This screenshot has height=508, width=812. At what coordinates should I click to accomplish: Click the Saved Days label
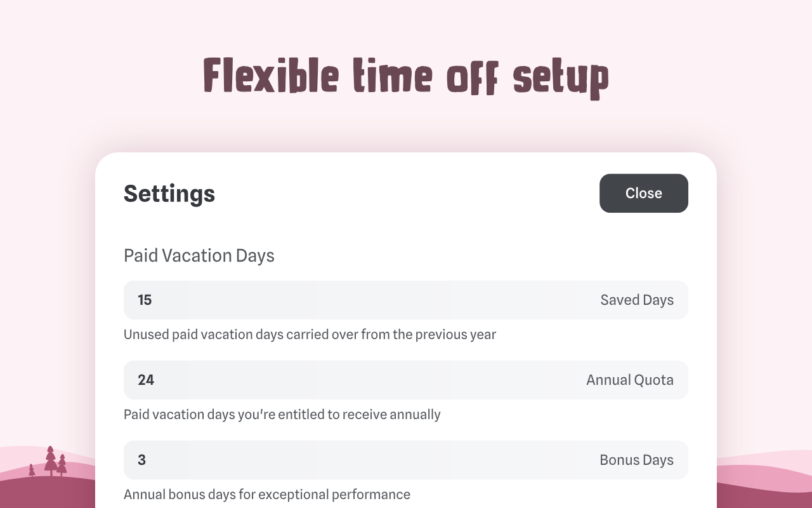click(x=637, y=300)
